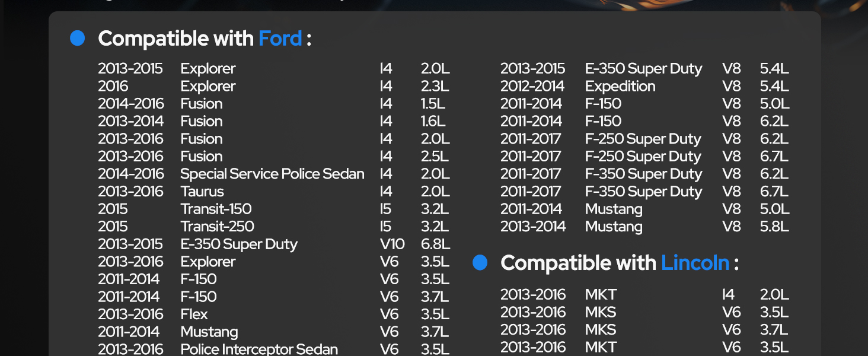Select the Mustang V6 3.7L row
Screen dimensions: 868x356
(x=274, y=332)
